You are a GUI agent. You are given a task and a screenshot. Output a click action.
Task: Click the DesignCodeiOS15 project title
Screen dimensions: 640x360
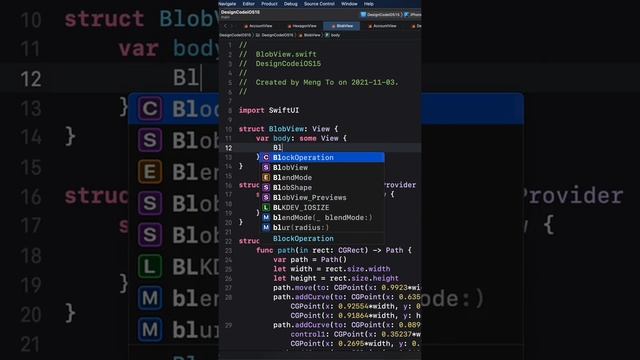(240, 12)
